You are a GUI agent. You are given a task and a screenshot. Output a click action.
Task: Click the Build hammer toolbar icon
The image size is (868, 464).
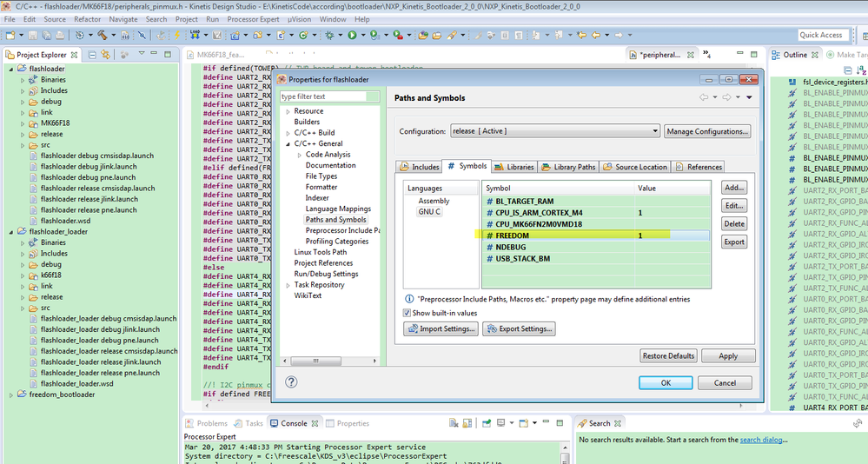tap(103, 35)
